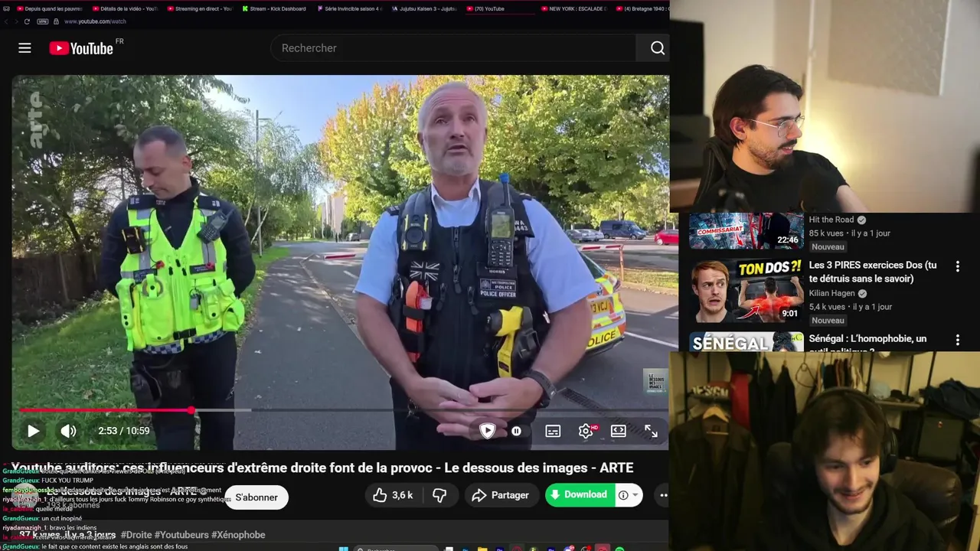
Task: Toggle subtitles in the video player
Action: tap(553, 431)
